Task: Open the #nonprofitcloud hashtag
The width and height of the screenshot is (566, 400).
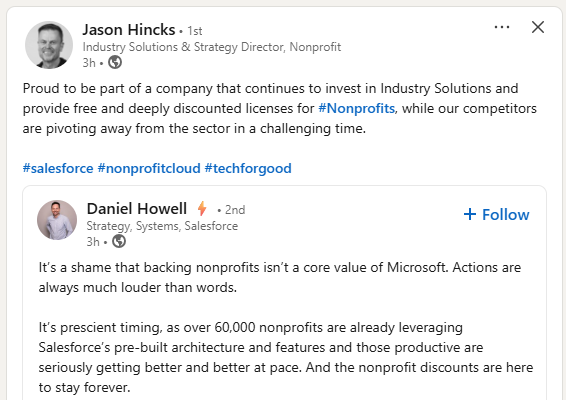Action: 149,168
